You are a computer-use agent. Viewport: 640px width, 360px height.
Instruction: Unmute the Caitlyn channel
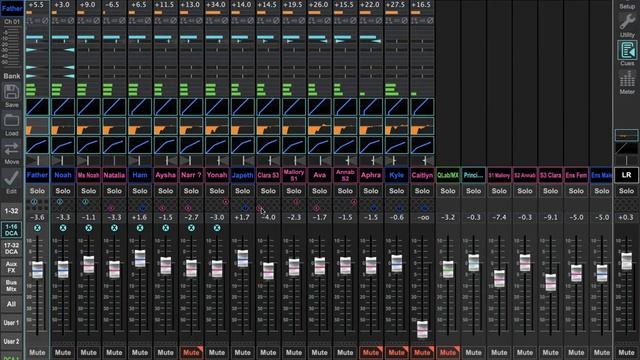click(x=422, y=352)
